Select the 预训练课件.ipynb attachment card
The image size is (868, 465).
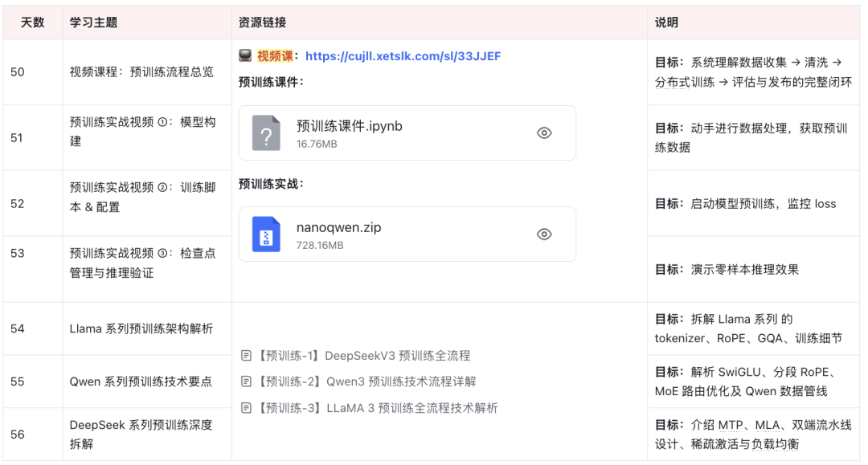(406, 133)
